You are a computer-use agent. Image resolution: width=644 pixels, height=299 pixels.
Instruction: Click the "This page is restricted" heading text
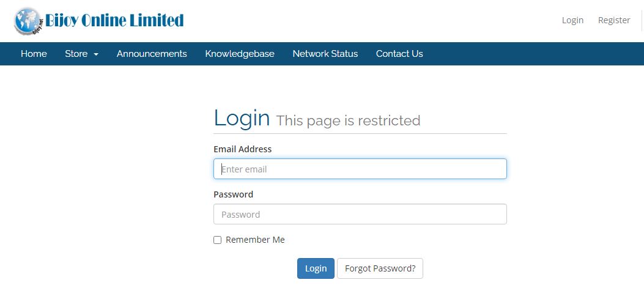tap(348, 120)
